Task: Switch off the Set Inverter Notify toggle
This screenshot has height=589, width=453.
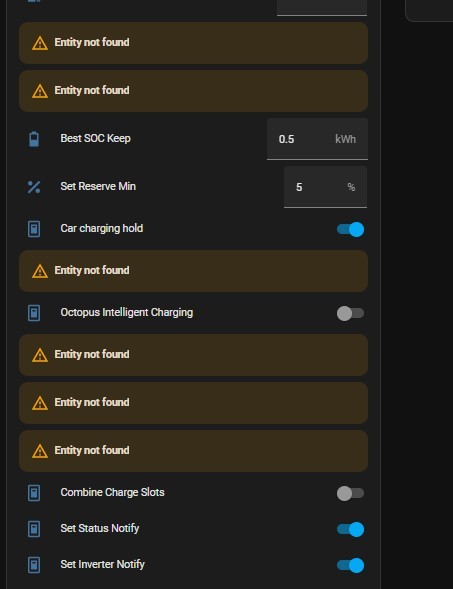Action: (350, 565)
